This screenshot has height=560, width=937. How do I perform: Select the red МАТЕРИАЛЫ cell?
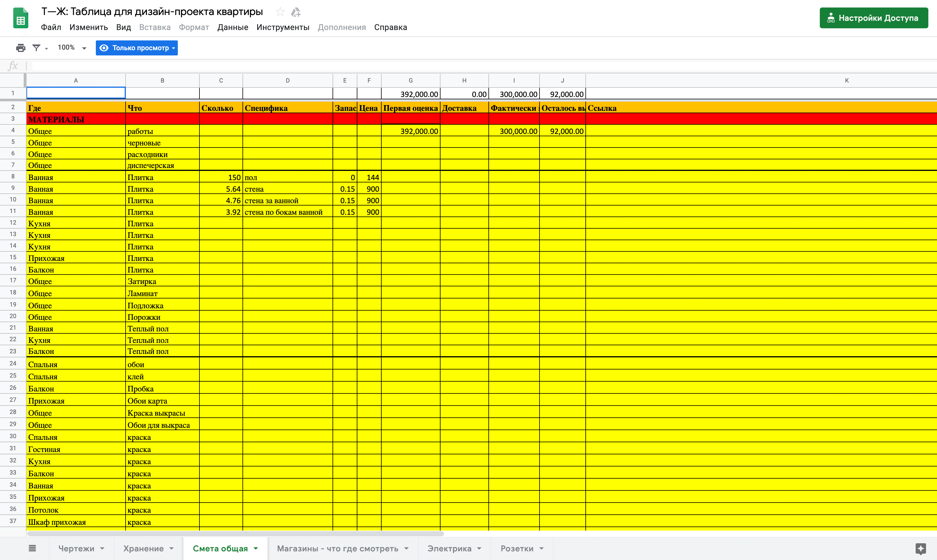(76, 119)
